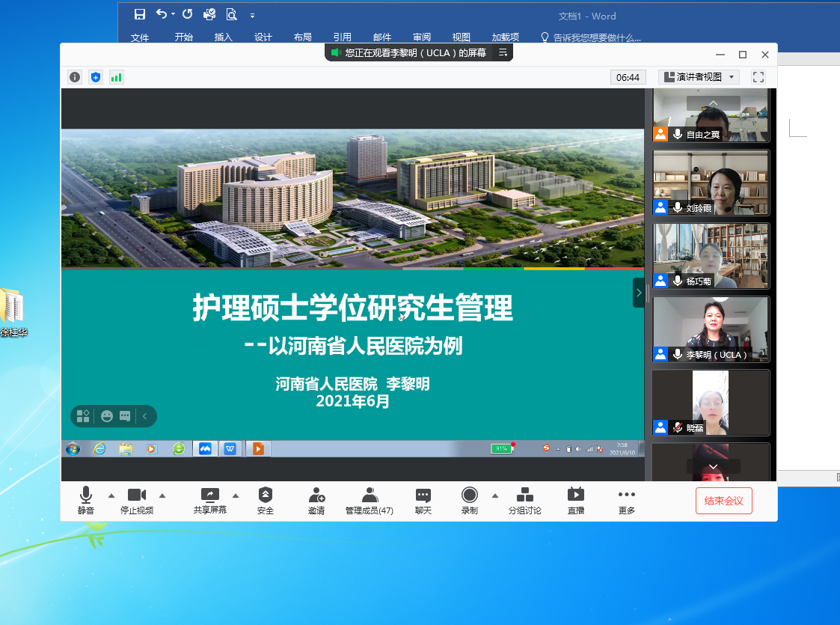Expand the audio options arrow beside mute
The image size is (840, 625).
(111, 496)
